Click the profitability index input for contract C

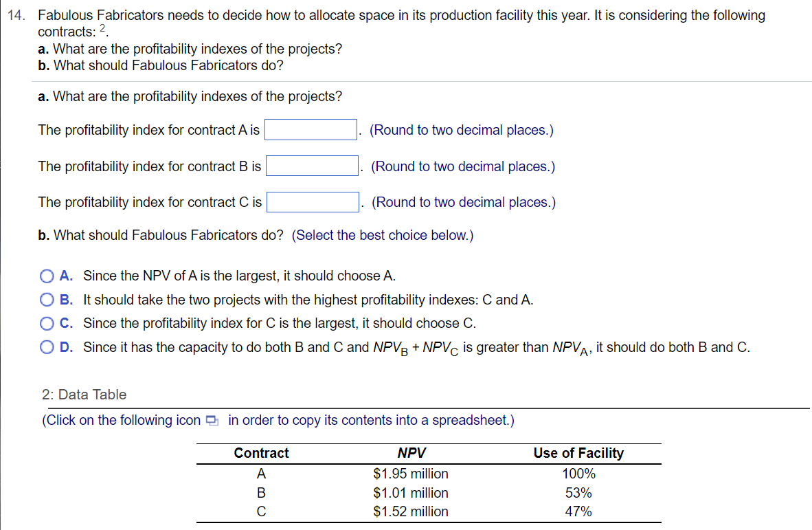tap(313, 201)
